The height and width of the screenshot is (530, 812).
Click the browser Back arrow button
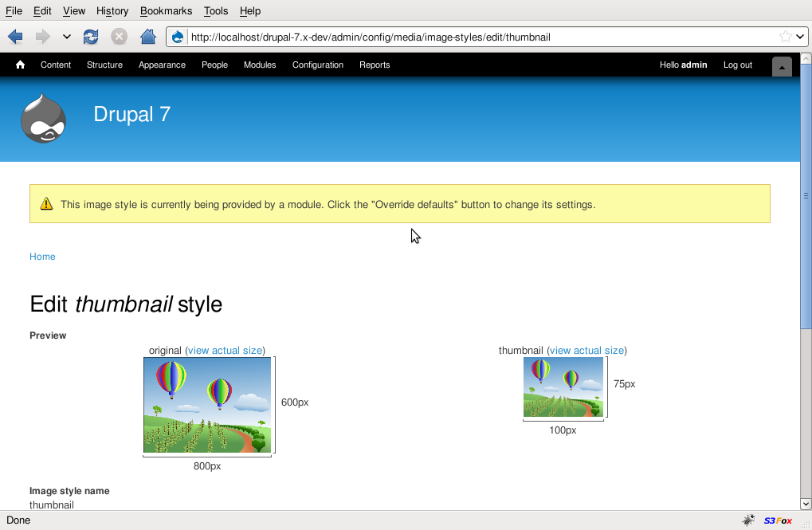[x=15, y=37]
